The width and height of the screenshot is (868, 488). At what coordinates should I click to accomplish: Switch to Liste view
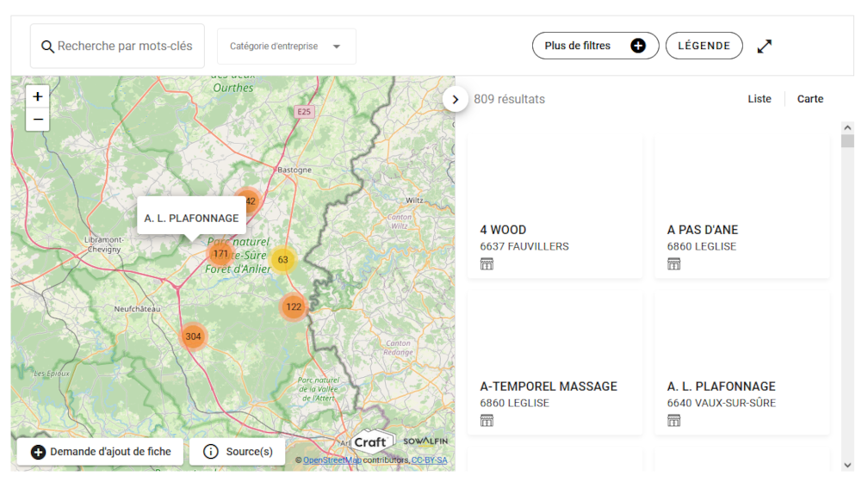(759, 99)
